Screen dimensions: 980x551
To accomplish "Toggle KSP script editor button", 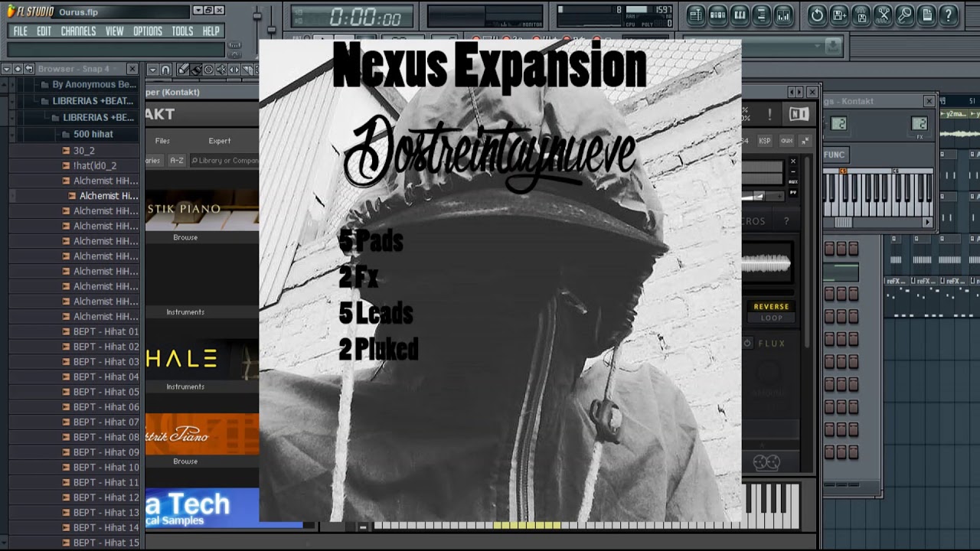I will click(x=765, y=141).
